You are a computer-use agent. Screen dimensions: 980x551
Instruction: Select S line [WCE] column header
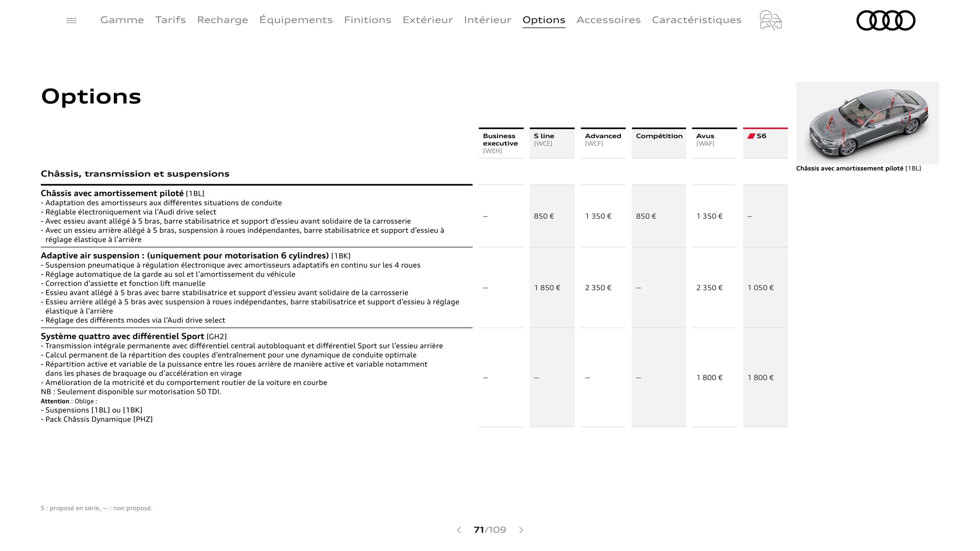pos(552,143)
